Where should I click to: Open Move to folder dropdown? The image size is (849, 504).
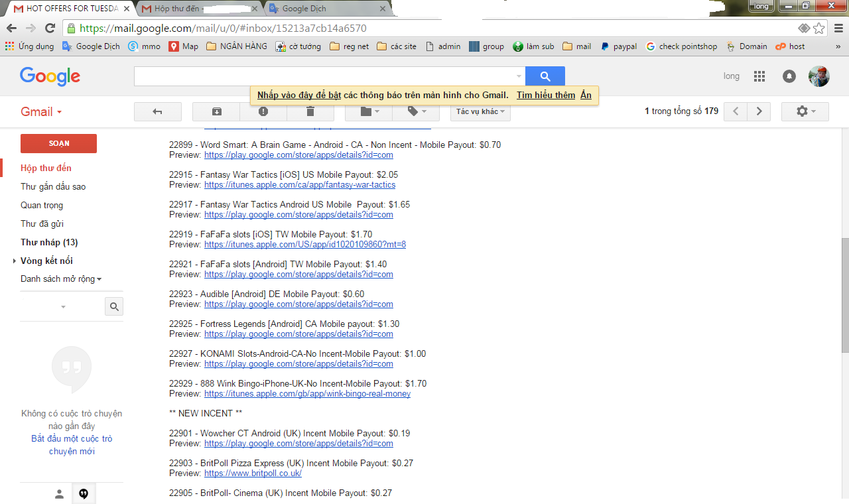point(369,111)
